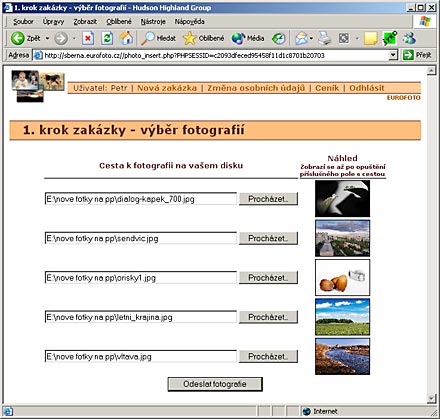The width and height of the screenshot is (440, 419).
Task: Expand the dropdown arrow next to Edit icon
Action: point(357,38)
